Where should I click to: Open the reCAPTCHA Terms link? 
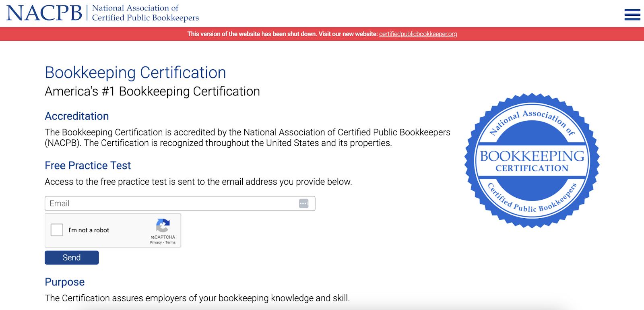point(171,242)
